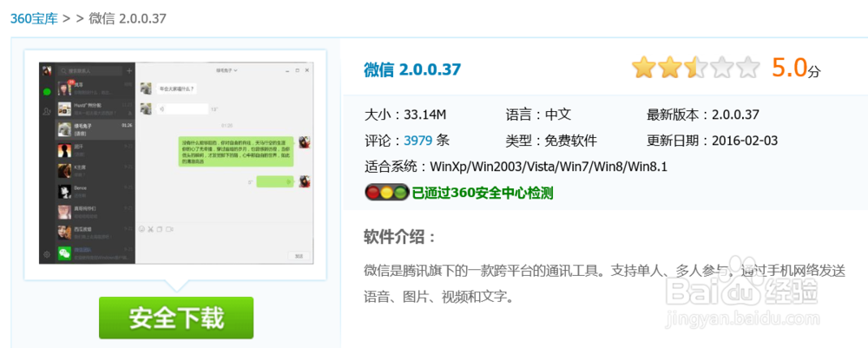Click the scissors screenshot icon in preview chat

[150, 228]
